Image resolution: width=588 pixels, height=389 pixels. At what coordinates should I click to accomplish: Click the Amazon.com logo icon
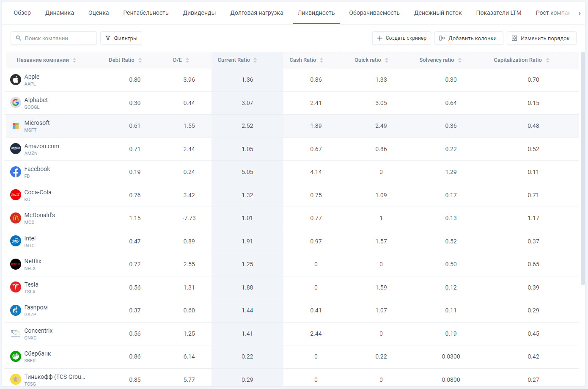16,149
